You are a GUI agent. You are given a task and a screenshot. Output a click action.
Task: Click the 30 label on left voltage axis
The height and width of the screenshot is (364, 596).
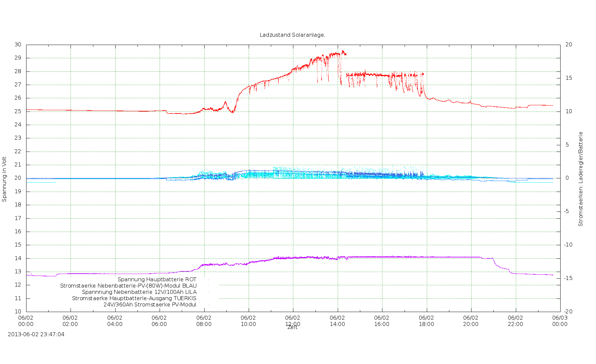pyautogui.click(x=18, y=44)
